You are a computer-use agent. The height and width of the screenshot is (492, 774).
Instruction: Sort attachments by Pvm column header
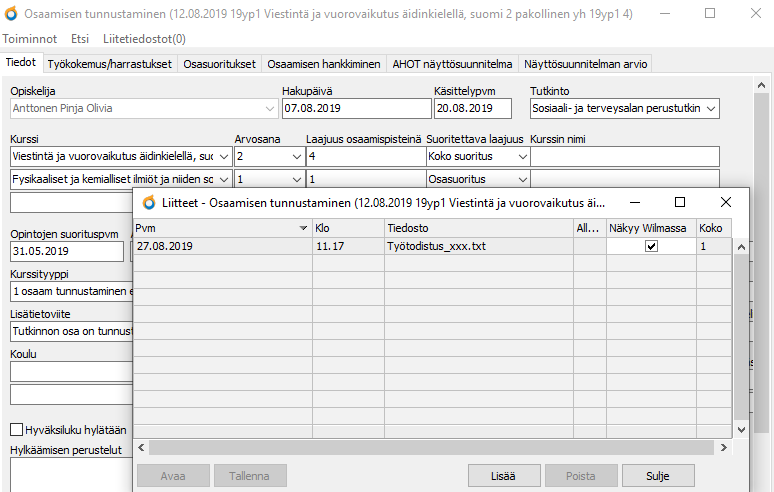[x=220, y=228]
